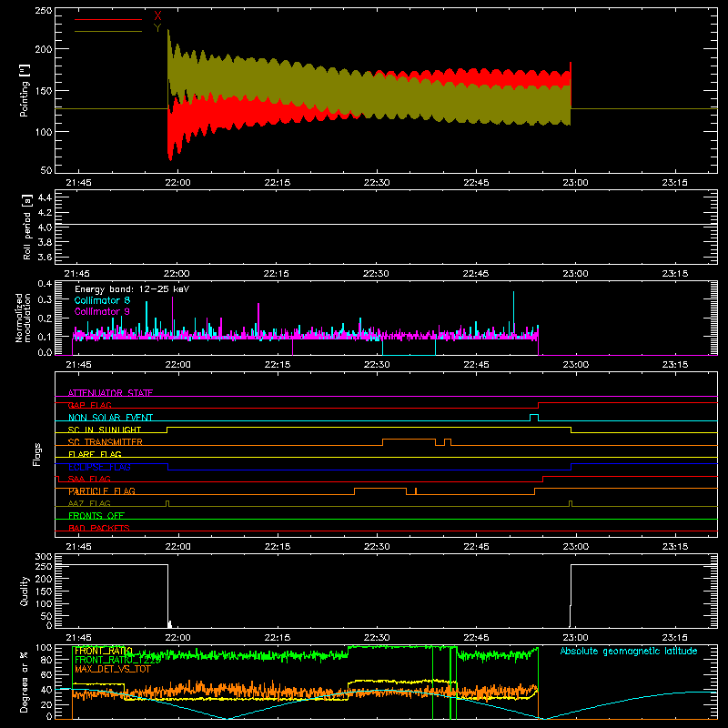Click the 'Flags' axis title
This screenshot has height=728, width=728.
36,454
